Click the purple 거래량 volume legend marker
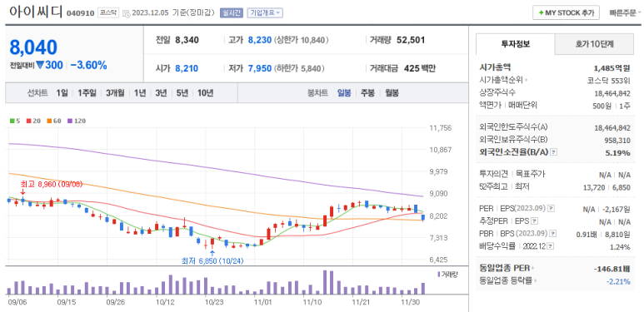The height and width of the screenshot is (312, 644). pyautogui.click(x=439, y=274)
